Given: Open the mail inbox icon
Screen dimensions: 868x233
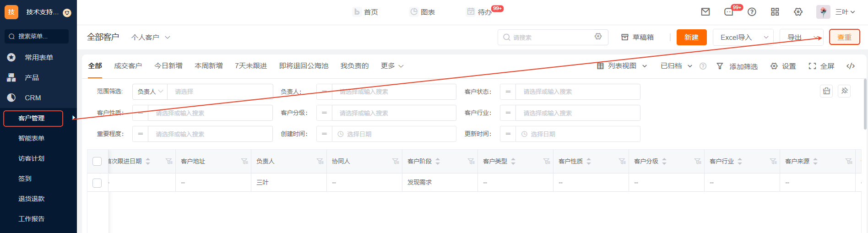Looking at the screenshot, I should (705, 12).
